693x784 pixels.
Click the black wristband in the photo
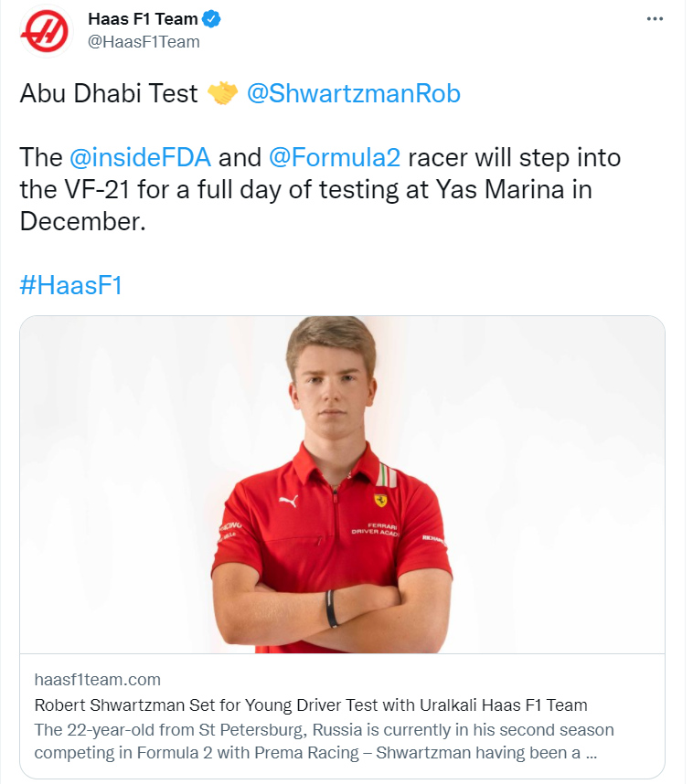331,609
